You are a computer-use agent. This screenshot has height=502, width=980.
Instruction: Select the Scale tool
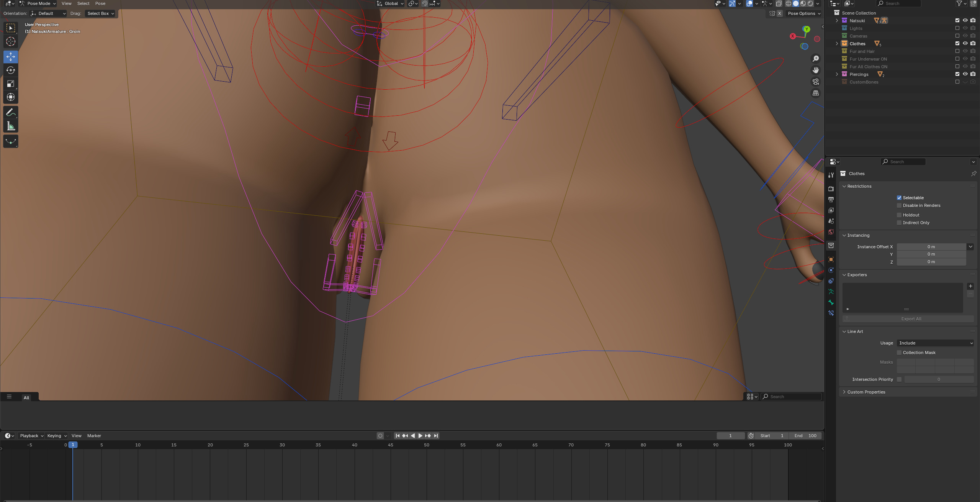(x=10, y=84)
